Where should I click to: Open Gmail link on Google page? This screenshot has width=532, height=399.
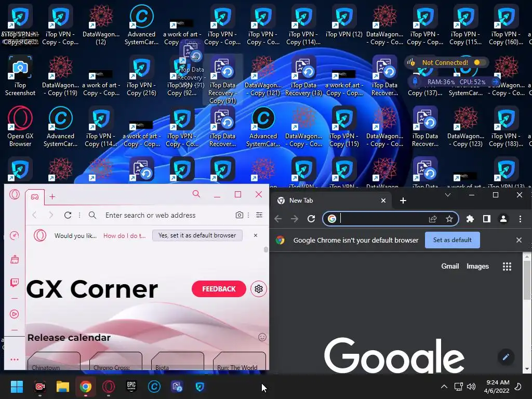pyautogui.click(x=450, y=267)
